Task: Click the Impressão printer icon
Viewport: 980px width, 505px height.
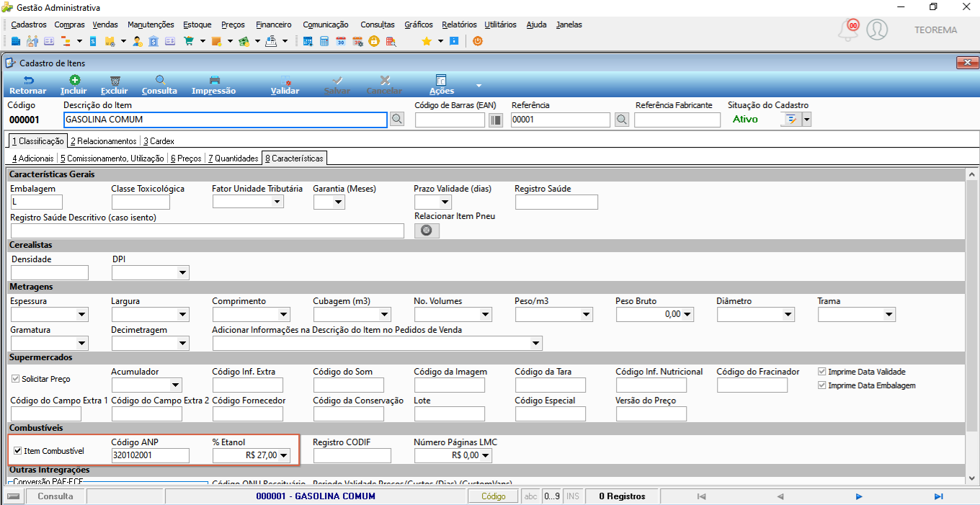Action: (214, 80)
